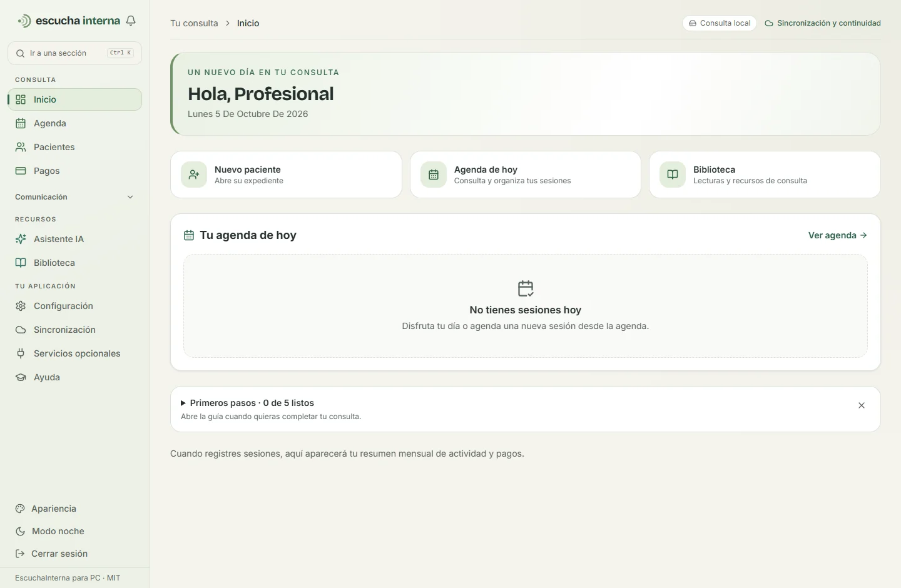Screen dimensions: 901x588
Task: Click the Servicios opcionales plug icon
Action: [21, 353]
